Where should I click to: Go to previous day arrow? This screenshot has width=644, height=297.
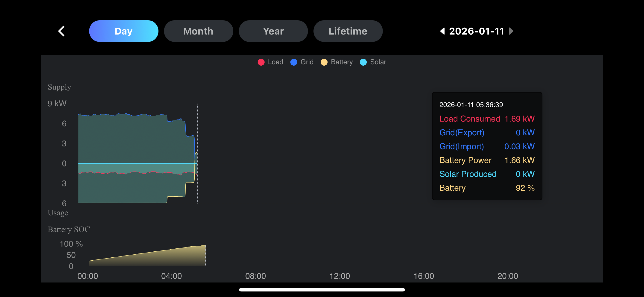pyautogui.click(x=442, y=31)
